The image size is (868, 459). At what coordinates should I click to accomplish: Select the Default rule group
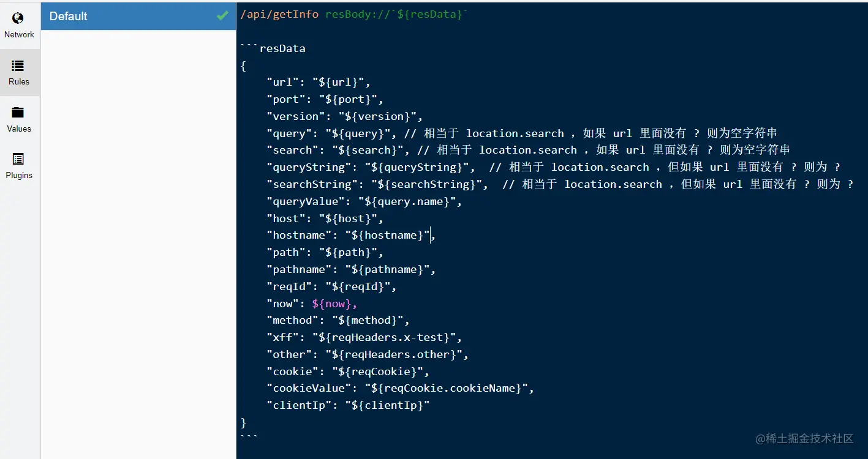pyautogui.click(x=138, y=16)
